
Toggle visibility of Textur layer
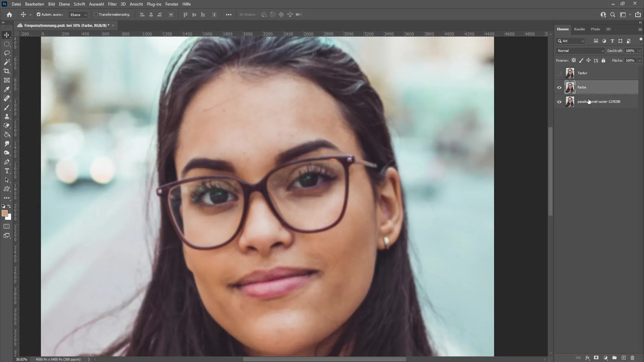pos(559,72)
